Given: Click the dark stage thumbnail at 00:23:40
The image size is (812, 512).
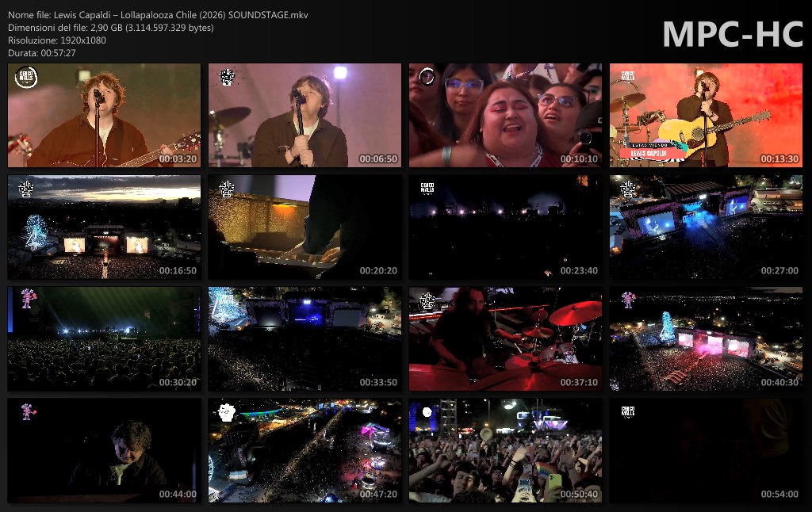Looking at the screenshot, I should (505, 227).
